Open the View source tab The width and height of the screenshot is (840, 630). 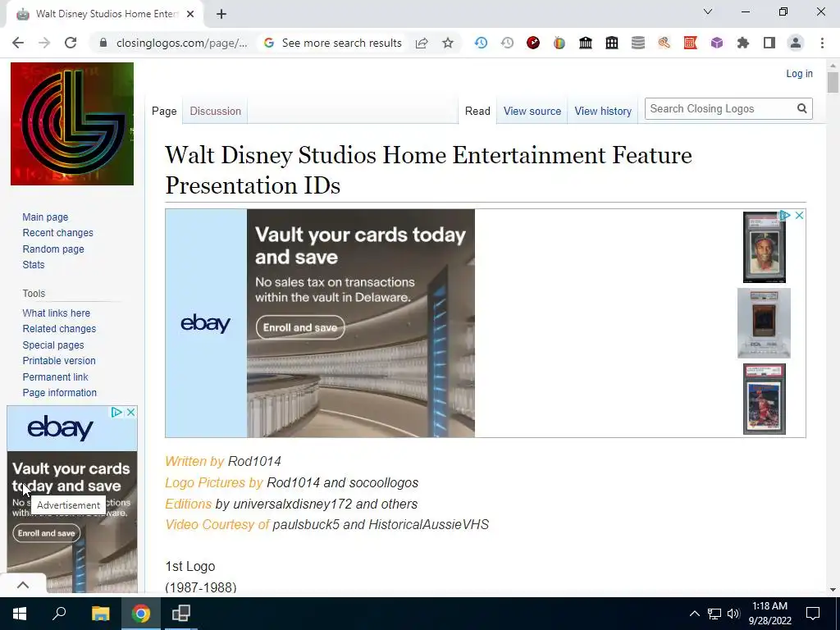pyautogui.click(x=532, y=112)
